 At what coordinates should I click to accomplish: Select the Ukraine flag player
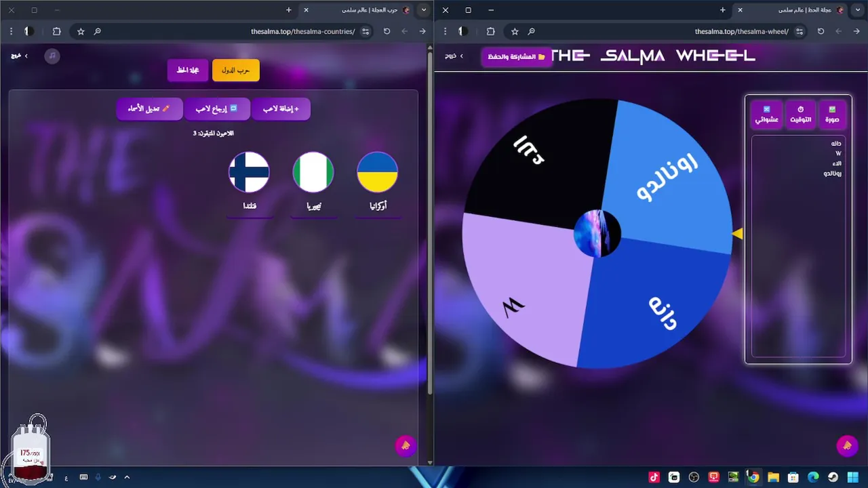[x=377, y=172]
